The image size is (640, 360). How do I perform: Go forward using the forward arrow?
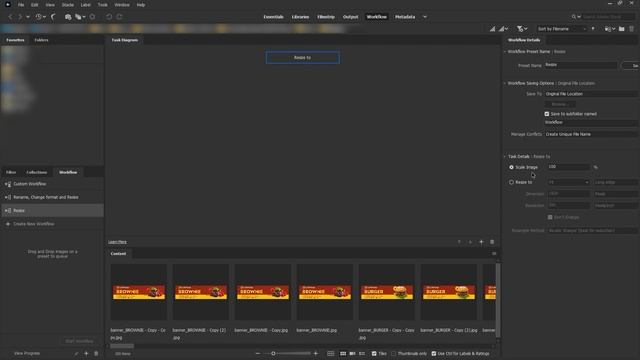[20, 17]
